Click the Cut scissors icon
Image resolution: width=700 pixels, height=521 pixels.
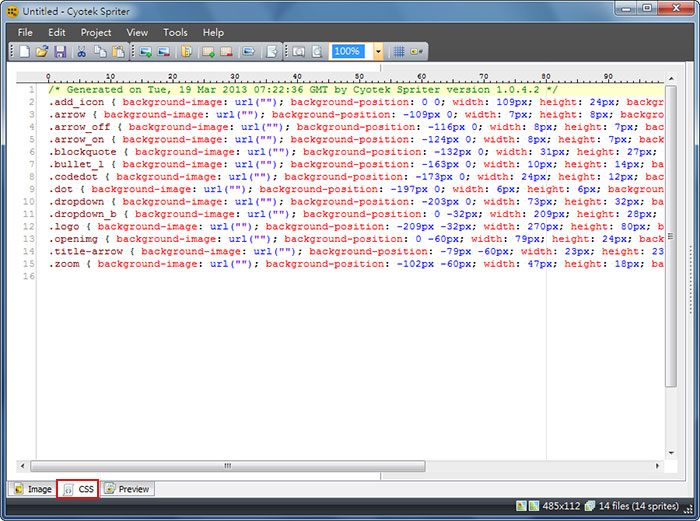point(81,51)
